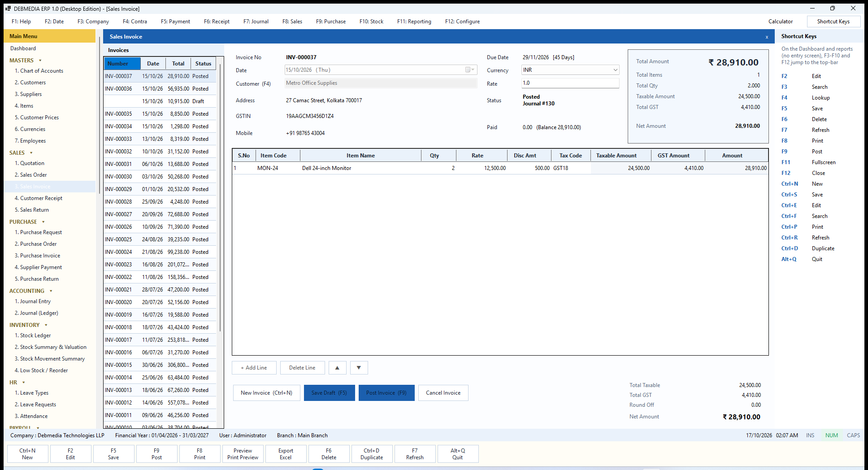The height and width of the screenshot is (470, 868).
Task: Click the DEBMEDIA ERP app icon in title bar
Action: coord(8,9)
